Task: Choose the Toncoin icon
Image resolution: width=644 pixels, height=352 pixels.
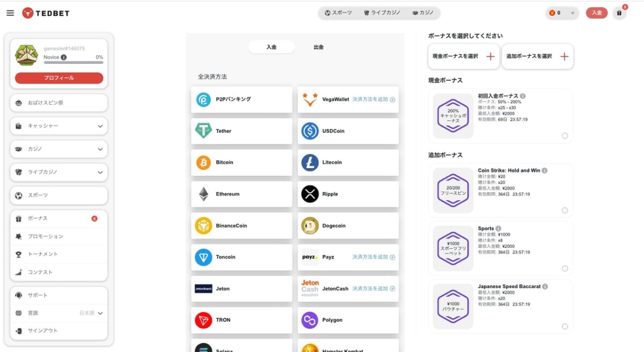Action: pos(203,258)
